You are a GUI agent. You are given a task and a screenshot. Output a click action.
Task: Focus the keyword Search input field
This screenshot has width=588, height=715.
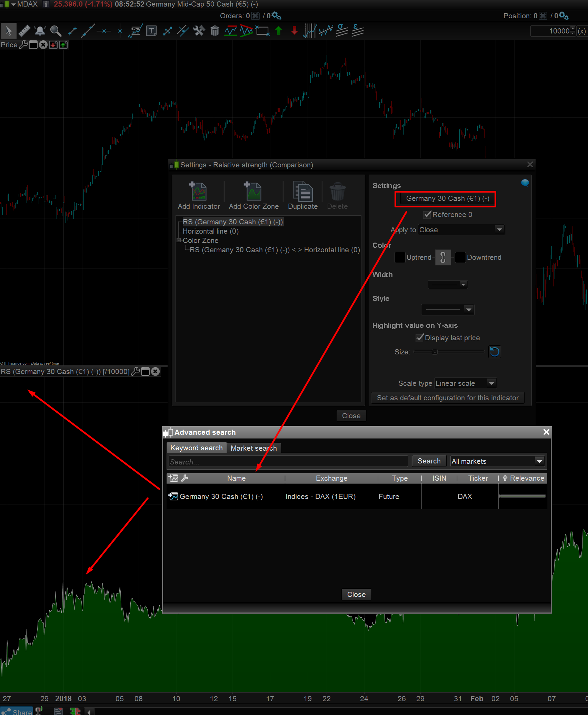pyautogui.click(x=288, y=461)
